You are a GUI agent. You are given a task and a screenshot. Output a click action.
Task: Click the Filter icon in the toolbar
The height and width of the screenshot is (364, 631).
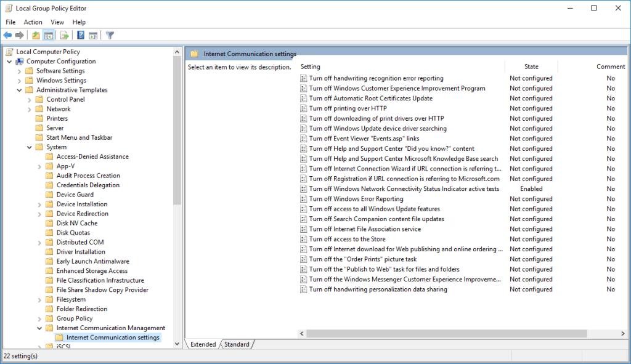click(x=110, y=35)
